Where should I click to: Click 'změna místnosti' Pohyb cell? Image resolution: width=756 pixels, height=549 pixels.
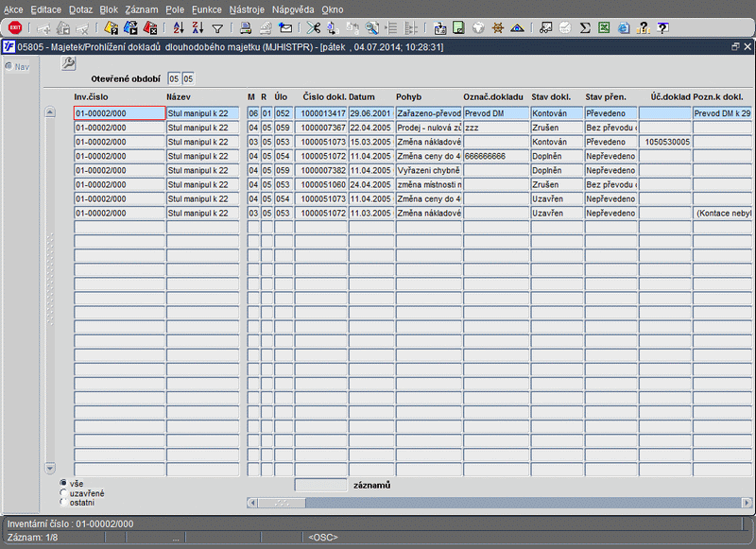coord(429,184)
